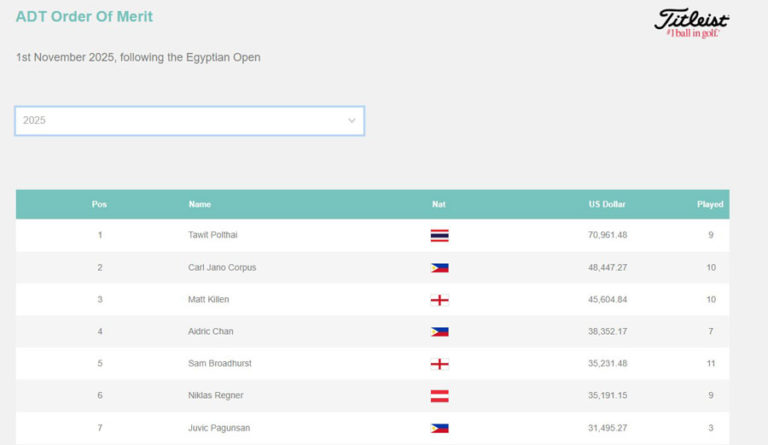Image resolution: width=768 pixels, height=445 pixels.
Task: Click Sam Broadhurst's England flag icon
Action: coord(439,364)
